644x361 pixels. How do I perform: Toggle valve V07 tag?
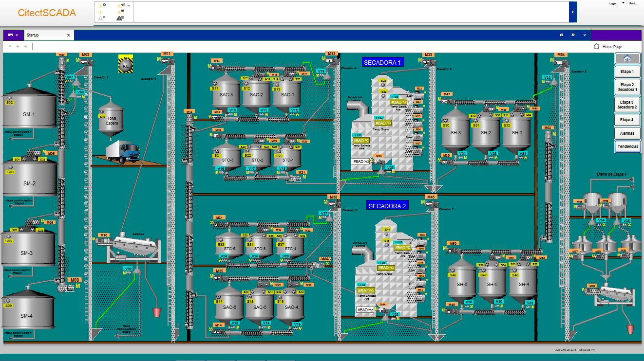pyautogui.click(x=70, y=77)
